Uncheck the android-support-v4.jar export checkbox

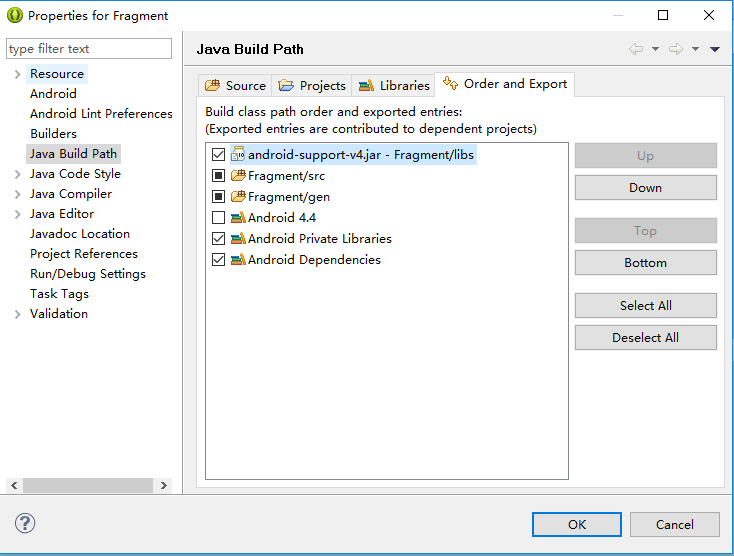(219, 154)
